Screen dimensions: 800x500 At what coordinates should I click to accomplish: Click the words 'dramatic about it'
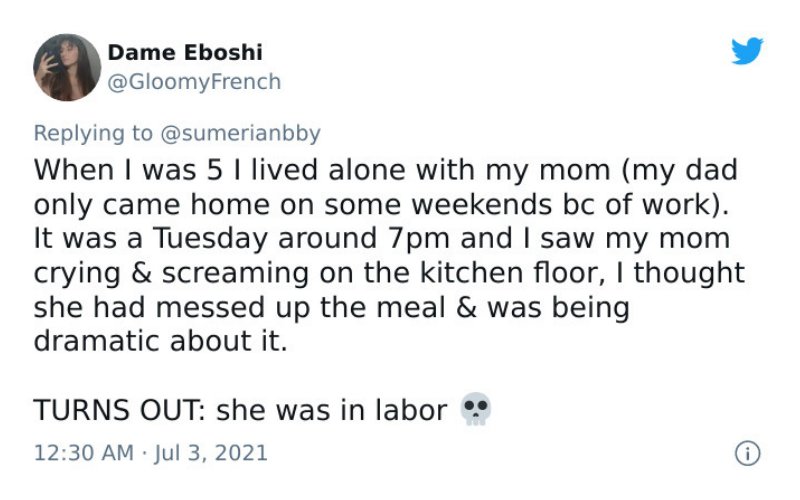161,341
